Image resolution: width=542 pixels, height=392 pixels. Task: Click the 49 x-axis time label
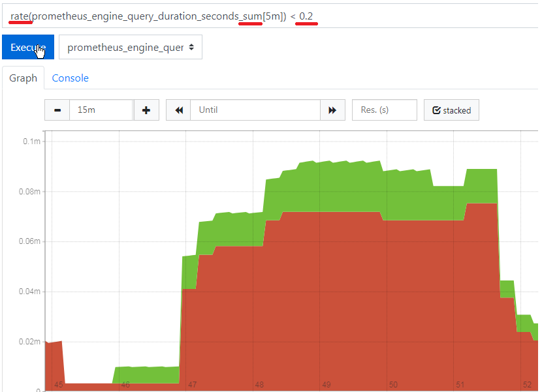327,385
